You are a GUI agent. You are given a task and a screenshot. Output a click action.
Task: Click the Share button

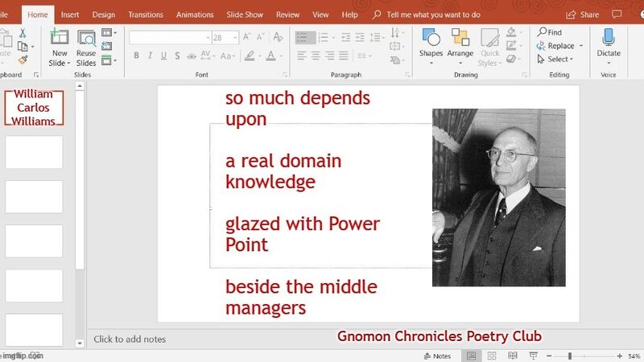point(582,14)
